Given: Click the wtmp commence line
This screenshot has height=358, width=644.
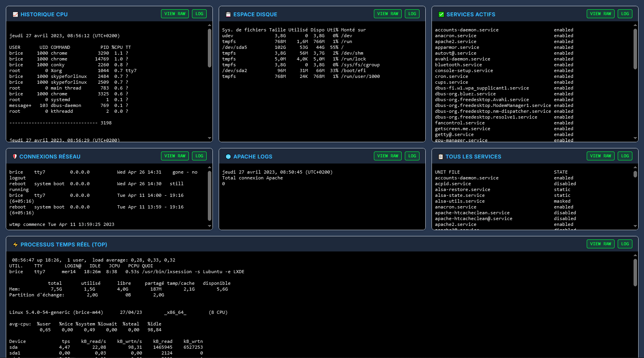Looking at the screenshot, I should point(62,224).
